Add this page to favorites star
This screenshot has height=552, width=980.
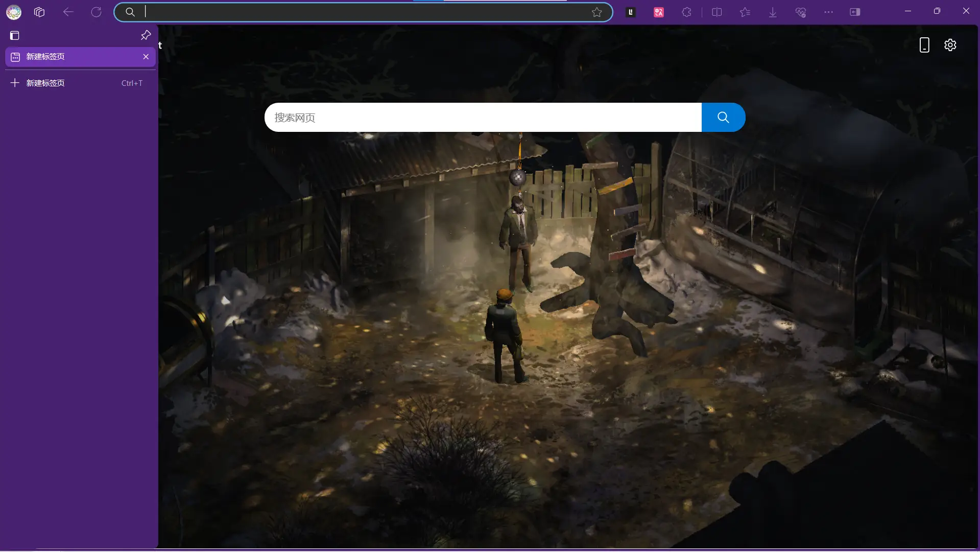596,12
